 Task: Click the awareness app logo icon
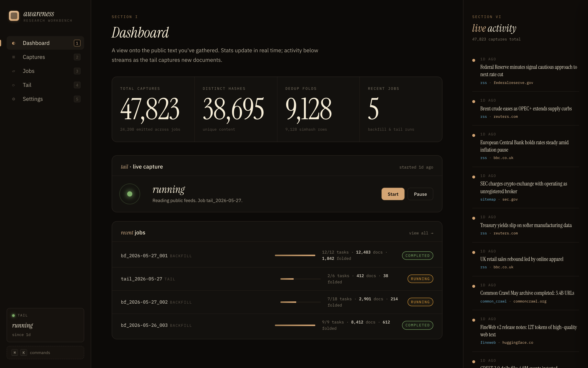[x=14, y=16]
